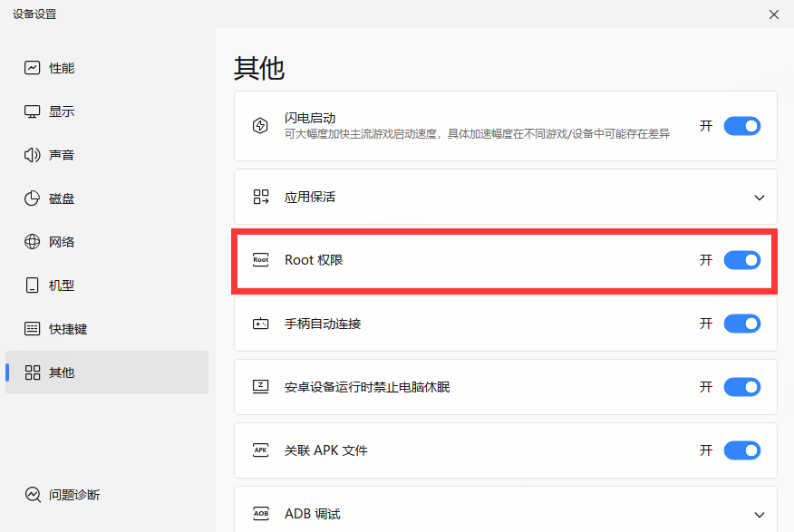Select the 显示 display monitor icon
The width and height of the screenshot is (794, 532).
coord(33,111)
